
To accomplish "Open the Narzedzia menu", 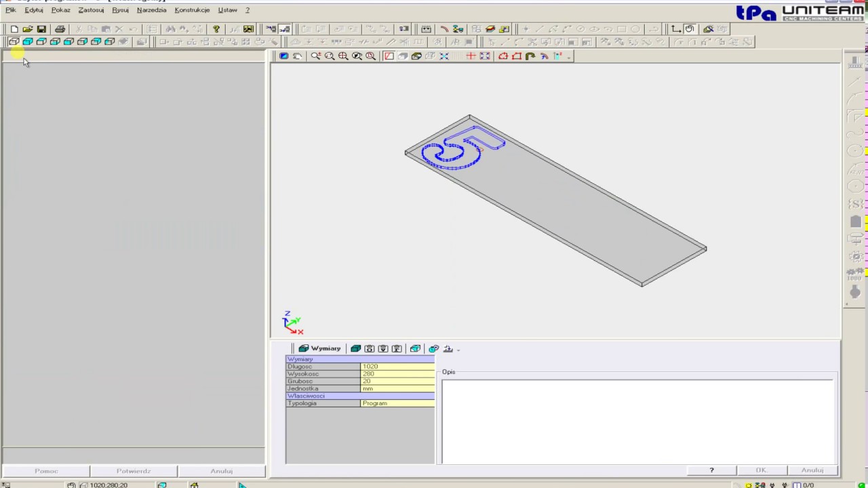I will [x=151, y=10].
